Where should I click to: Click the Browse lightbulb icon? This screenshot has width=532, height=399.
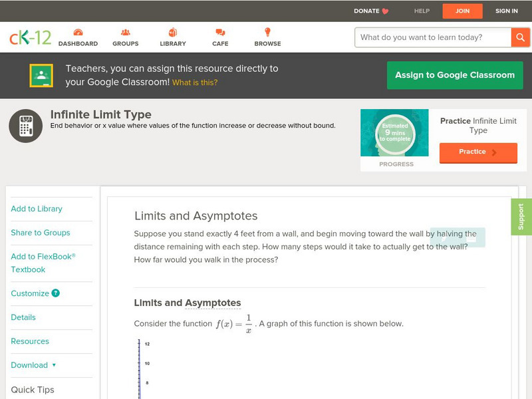tap(267, 33)
